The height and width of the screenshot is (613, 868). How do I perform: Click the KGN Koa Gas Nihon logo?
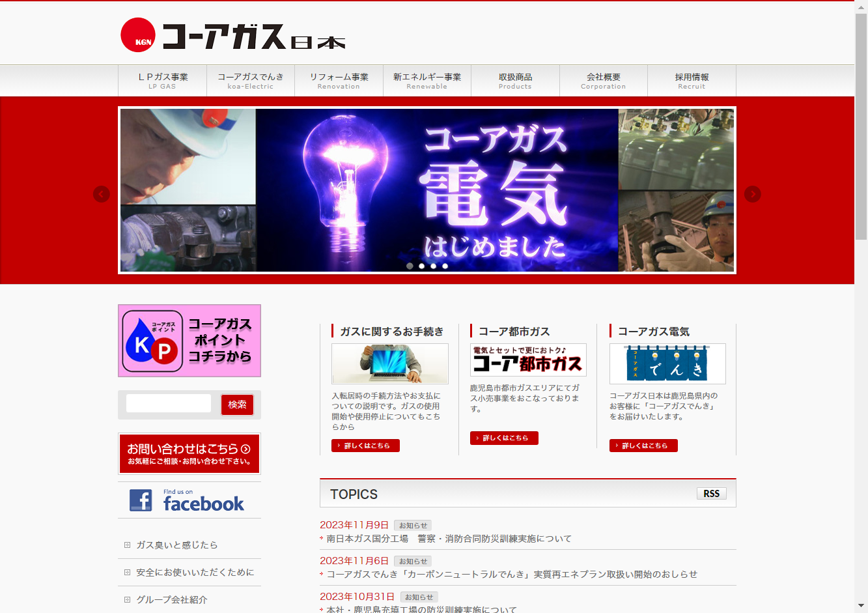pos(232,35)
